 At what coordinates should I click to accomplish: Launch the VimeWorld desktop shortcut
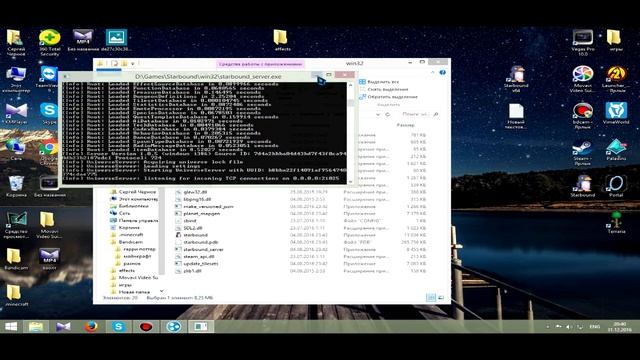616,113
